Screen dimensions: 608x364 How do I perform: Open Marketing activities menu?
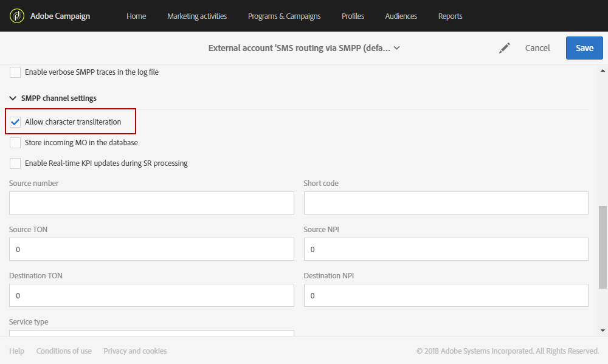[197, 16]
